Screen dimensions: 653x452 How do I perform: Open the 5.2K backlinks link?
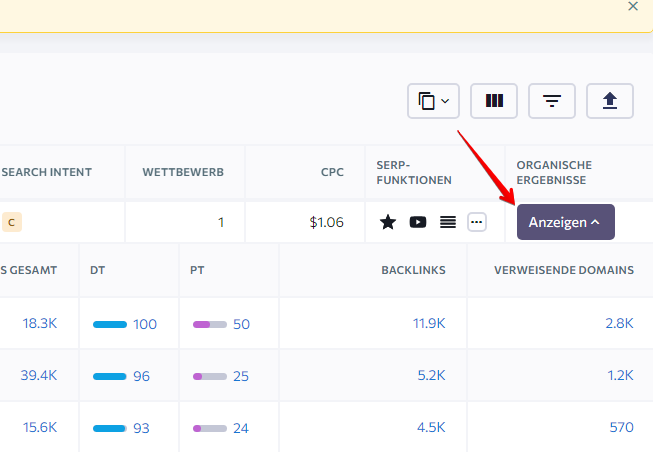431,375
